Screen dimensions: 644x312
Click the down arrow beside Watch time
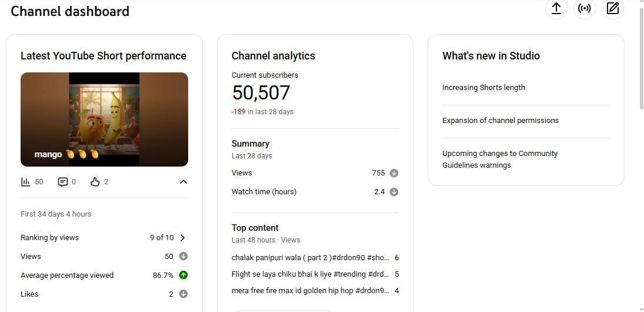coord(394,192)
